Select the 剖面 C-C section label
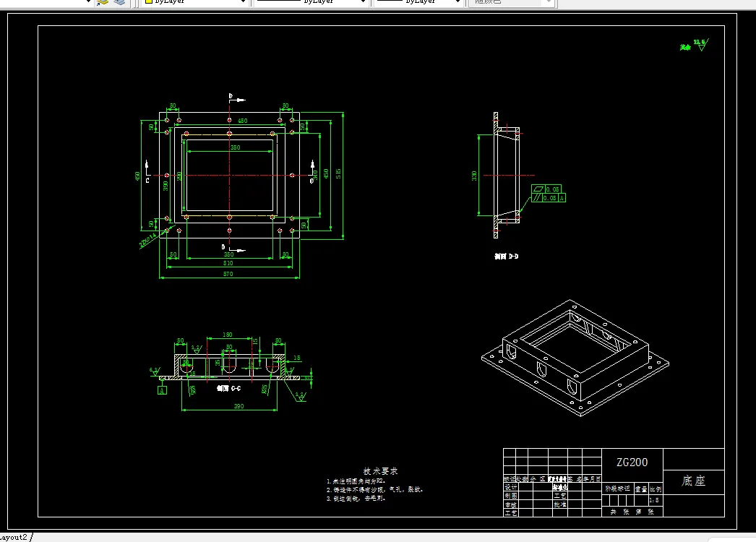 pyautogui.click(x=228, y=388)
